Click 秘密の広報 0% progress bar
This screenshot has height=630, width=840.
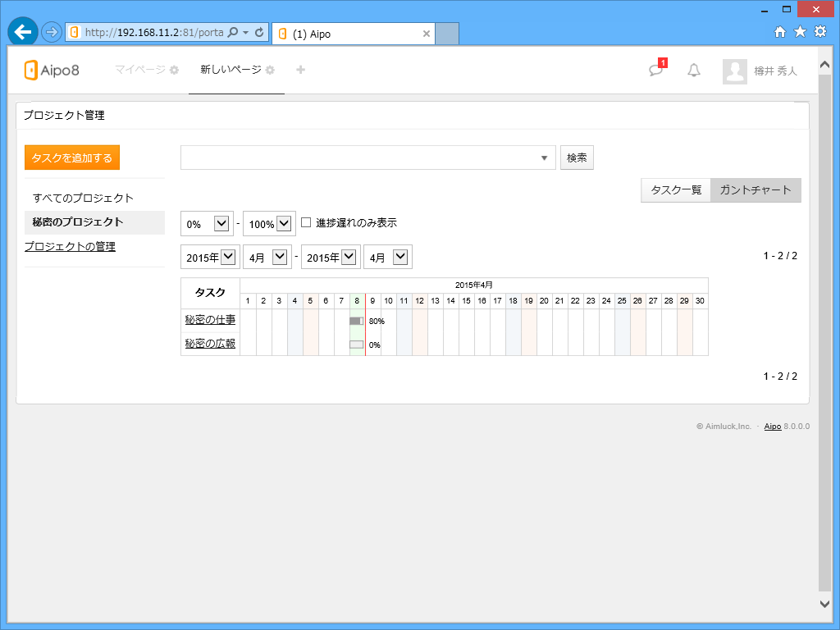(x=356, y=345)
